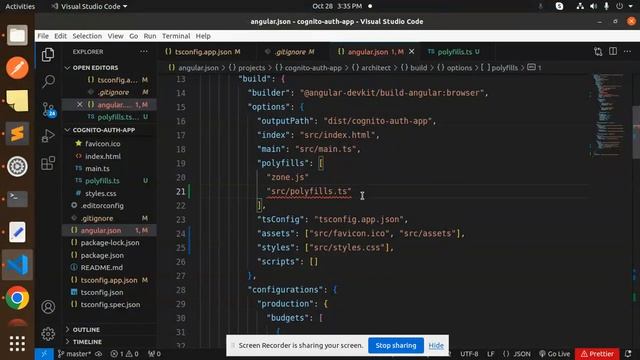Open errors and warnings count in status bar
The width and height of the screenshot is (640, 360).
click(x=124, y=354)
